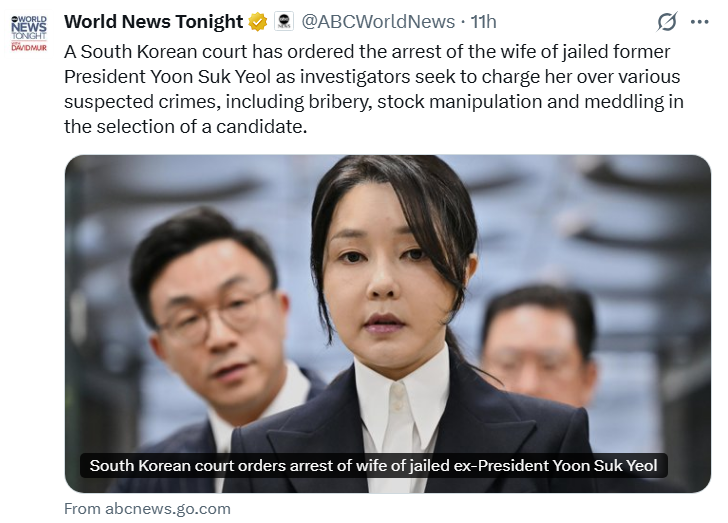The width and height of the screenshot is (728, 523).
Task: Open the @ABCWorldNews handle link
Action: [378, 21]
